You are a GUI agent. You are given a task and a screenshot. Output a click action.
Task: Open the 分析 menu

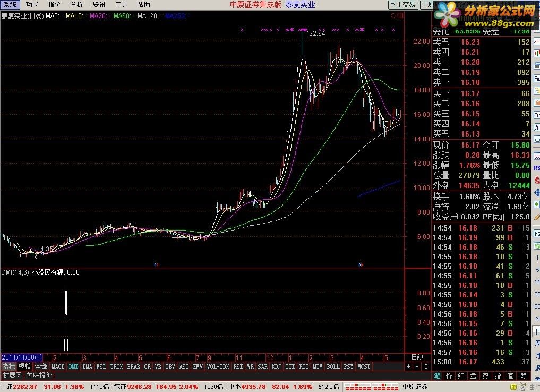pyautogui.click(x=76, y=4)
